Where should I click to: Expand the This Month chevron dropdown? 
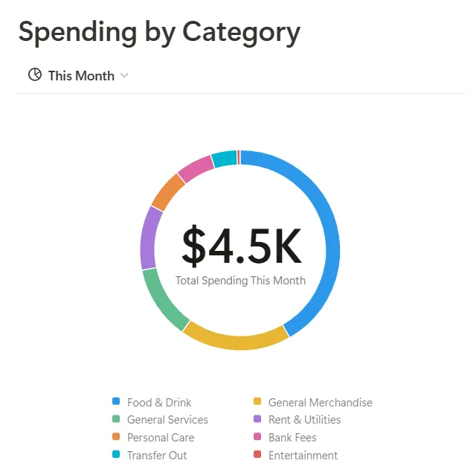[x=124, y=75]
